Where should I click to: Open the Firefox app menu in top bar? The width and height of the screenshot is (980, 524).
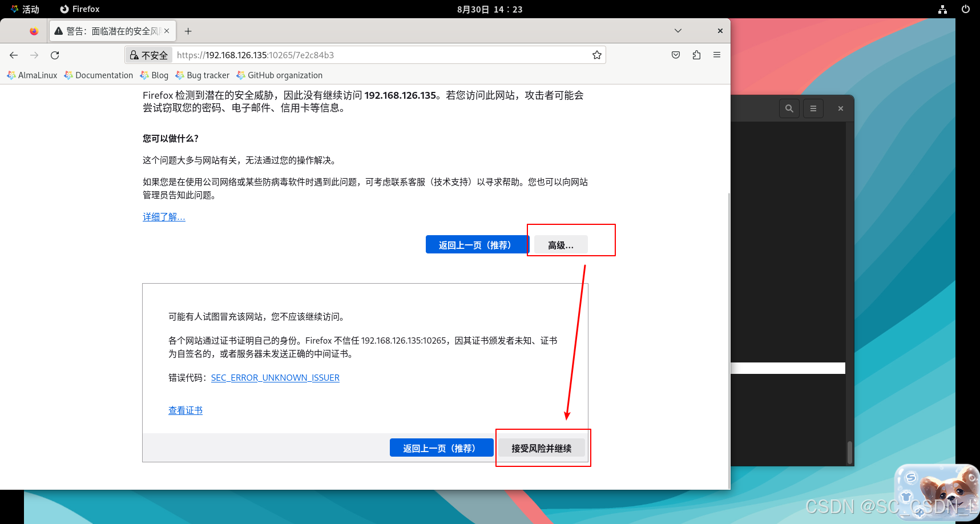click(80, 9)
